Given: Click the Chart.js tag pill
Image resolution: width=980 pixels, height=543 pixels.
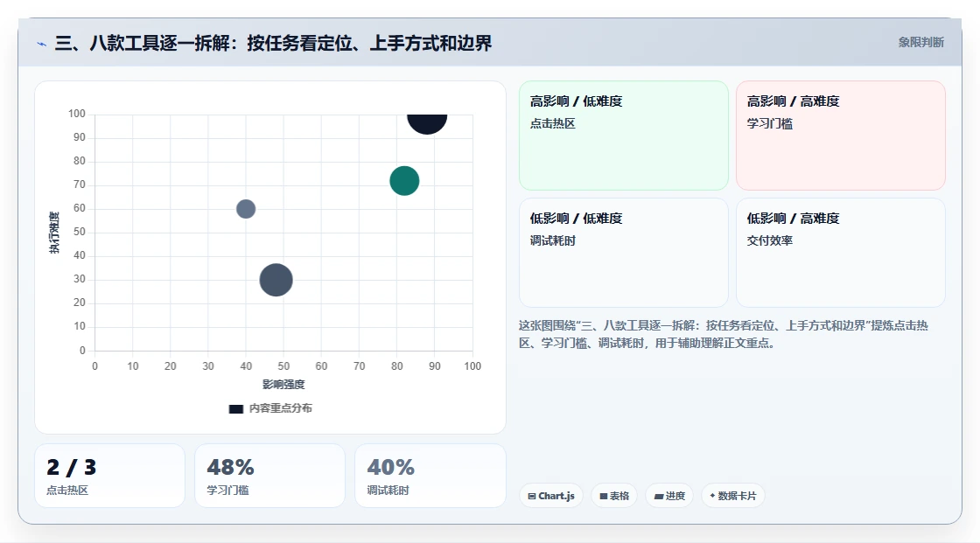Looking at the screenshot, I should 551,496.
